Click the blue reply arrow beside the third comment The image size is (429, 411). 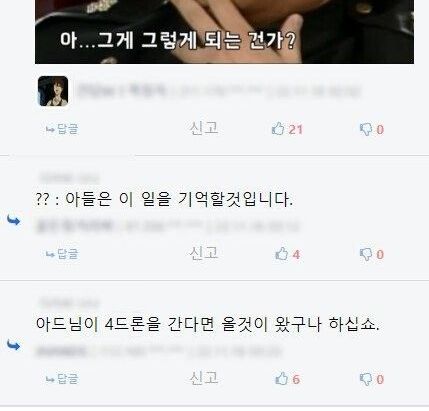click(14, 345)
